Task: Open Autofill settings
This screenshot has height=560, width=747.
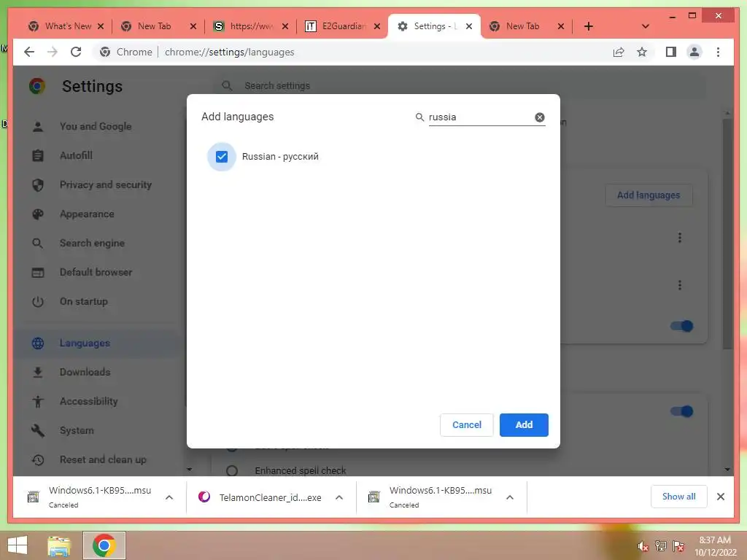Action: coord(76,155)
